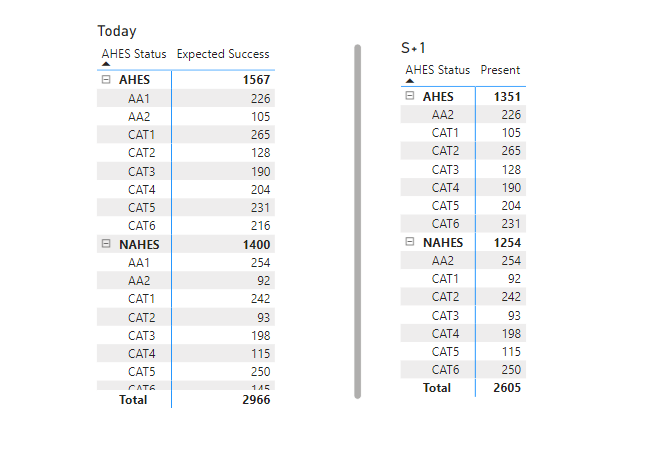Select AA1 row under AHES in Today table
This screenshot has width=645, height=457.
(x=186, y=98)
